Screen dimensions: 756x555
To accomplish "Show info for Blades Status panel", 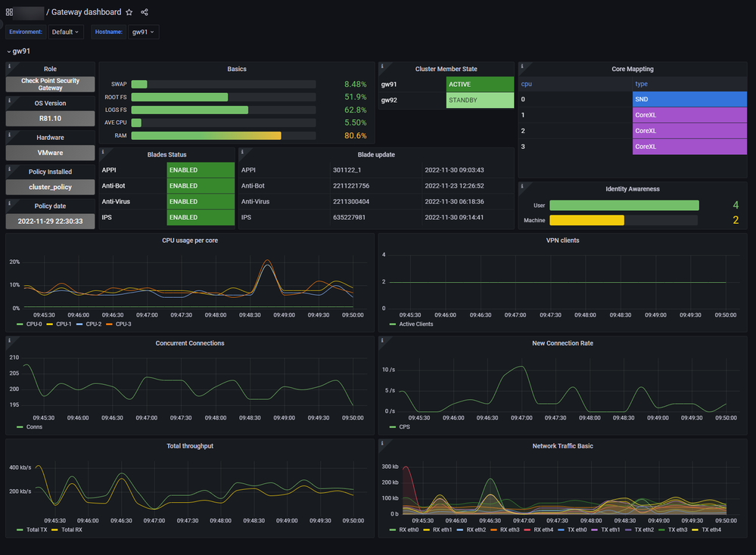I will (102, 152).
